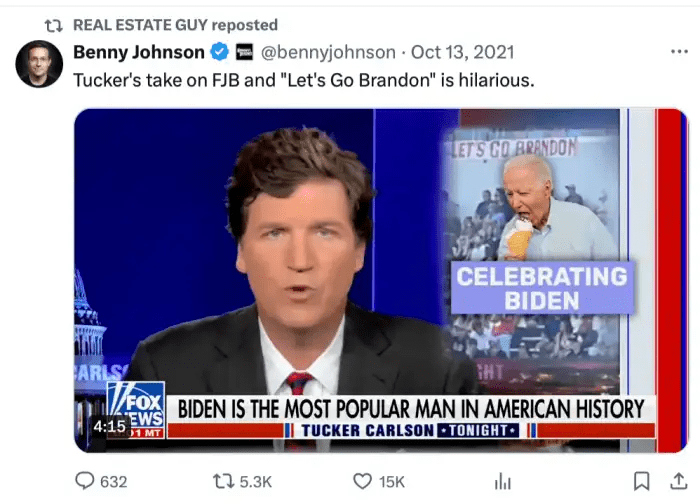Click the 15K likes count
The width and height of the screenshot is (700, 504).
[x=392, y=481]
